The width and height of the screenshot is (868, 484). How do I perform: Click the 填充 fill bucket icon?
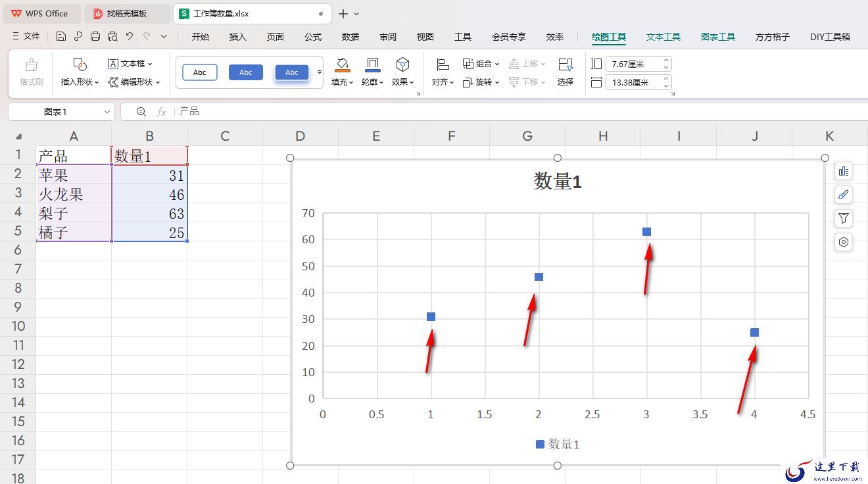(x=342, y=64)
